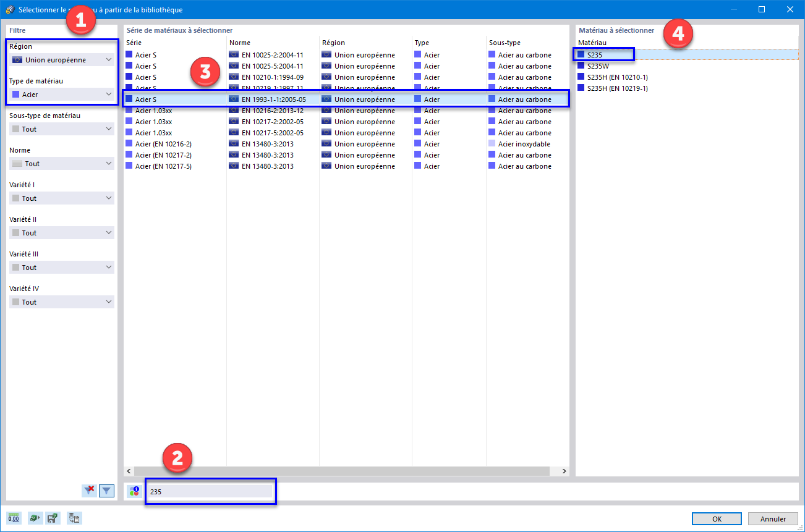Open the Variété II dropdown
The height and width of the screenshot is (532, 805).
pyautogui.click(x=62, y=233)
